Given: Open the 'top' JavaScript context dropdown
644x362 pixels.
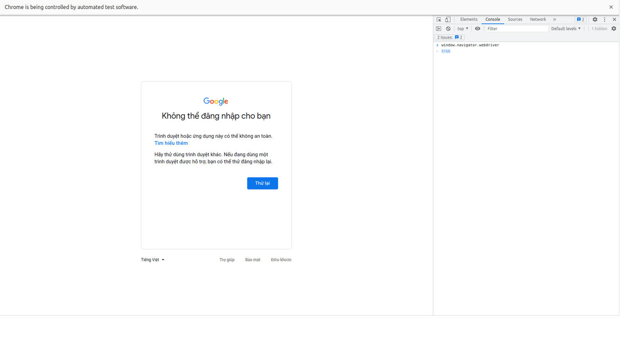Looking at the screenshot, I should [462, 28].
